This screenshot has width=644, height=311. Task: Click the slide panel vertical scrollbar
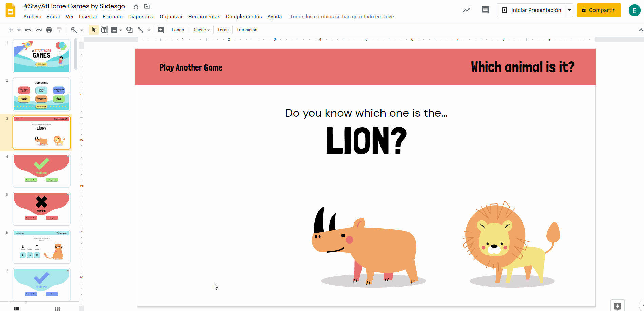(76, 54)
